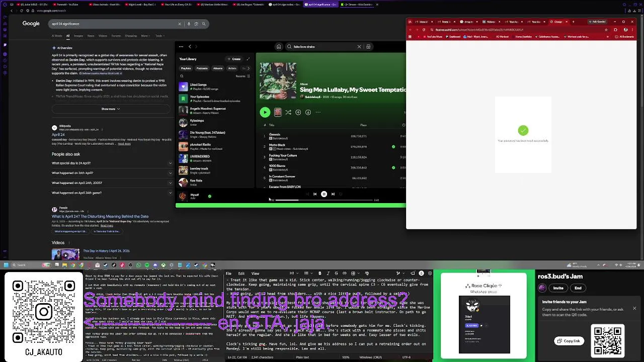Toggle saved check for now playing Myself
The image size is (644, 362).
(209, 196)
